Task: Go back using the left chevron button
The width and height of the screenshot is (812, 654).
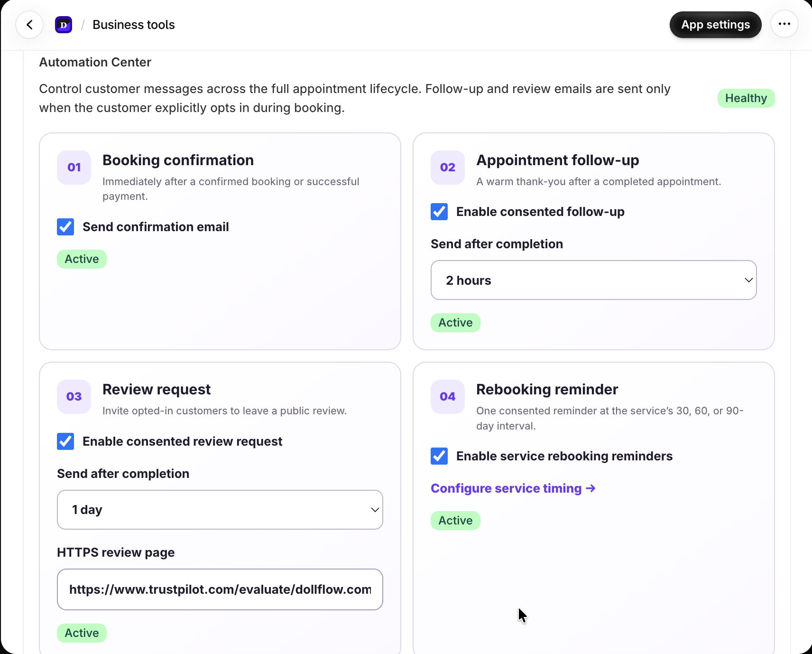Action: 29,25
